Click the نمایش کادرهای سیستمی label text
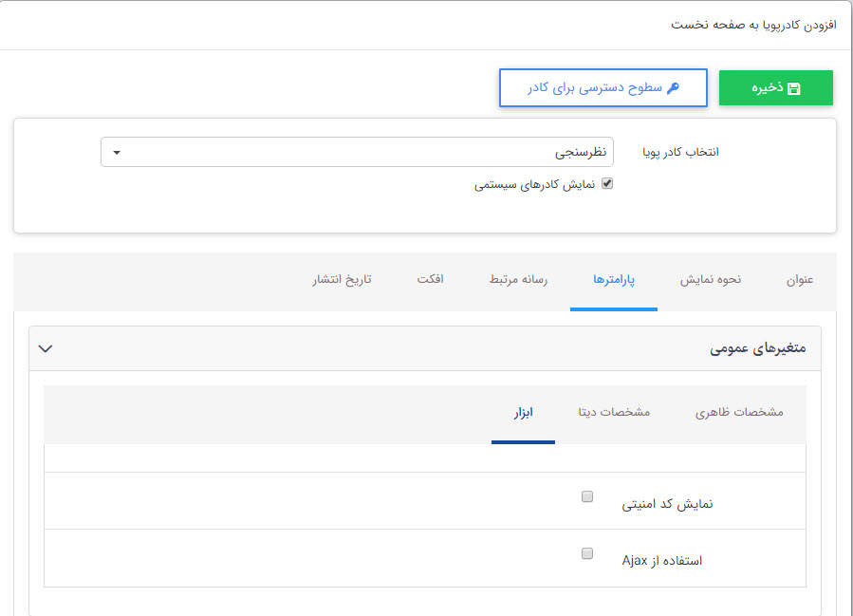 click(534, 185)
